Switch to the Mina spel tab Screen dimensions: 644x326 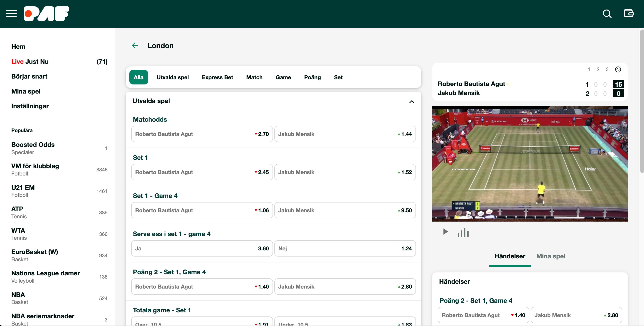(551, 256)
